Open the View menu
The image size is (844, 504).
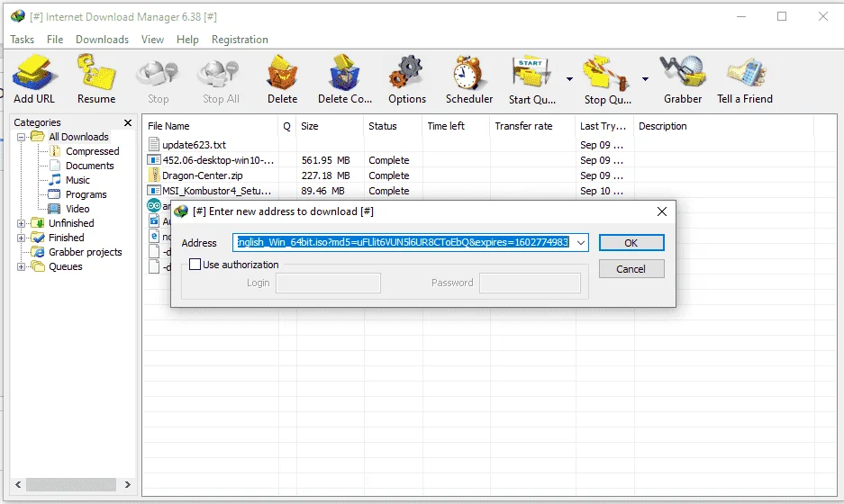[x=152, y=40]
